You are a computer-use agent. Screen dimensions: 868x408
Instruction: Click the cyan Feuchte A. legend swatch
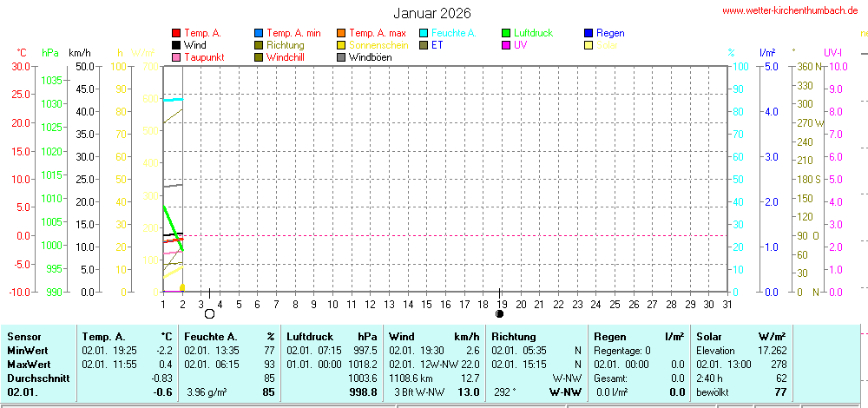point(424,33)
